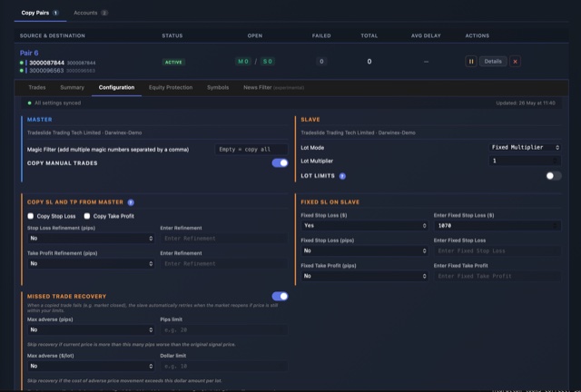Click Stop Loss Enter Refinement field
The height and width of the screenshot is (392, 581).
coord(224,239)
